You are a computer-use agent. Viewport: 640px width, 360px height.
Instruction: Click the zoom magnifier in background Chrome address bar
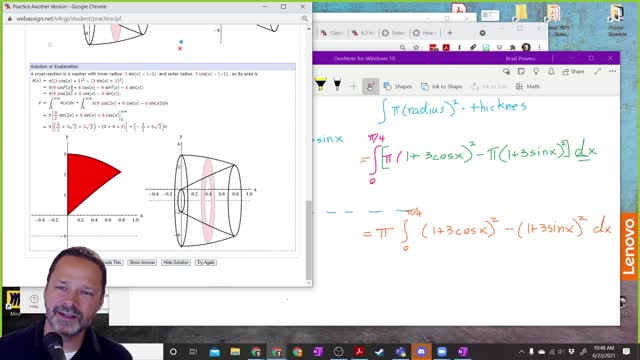point(403,47)
